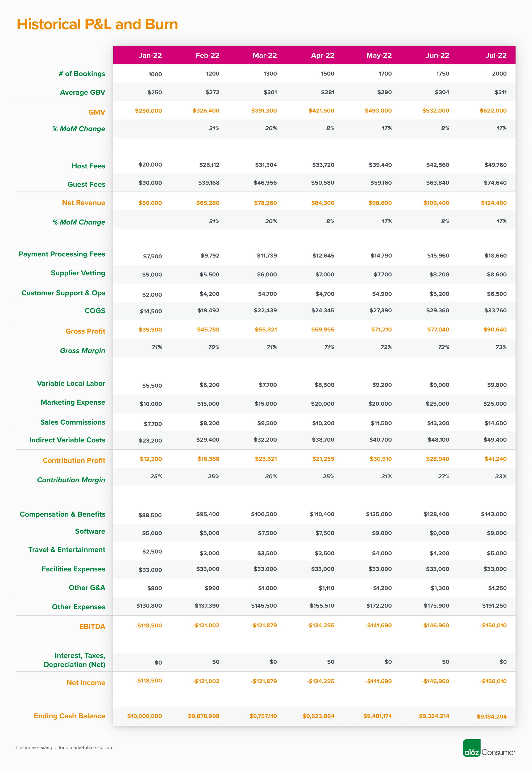Click the Other Expenses row label
The image size is (532, 772).
[79, 607]
